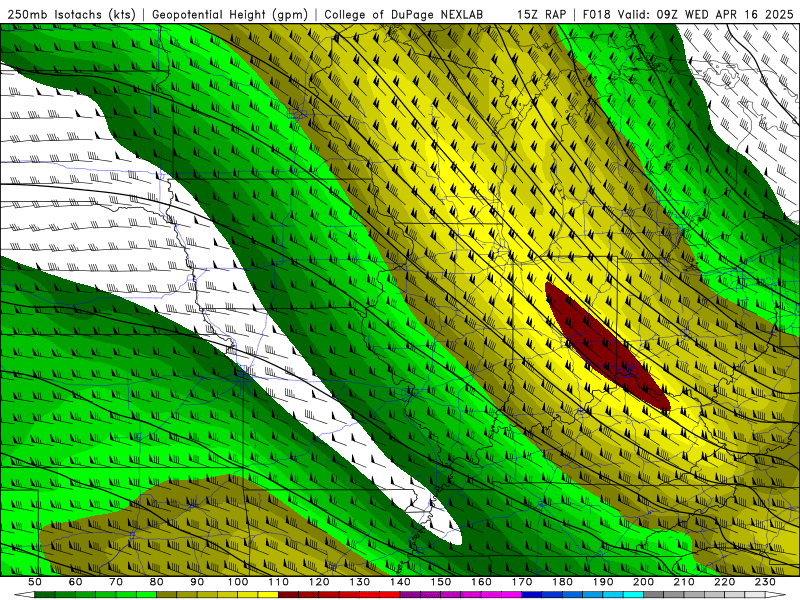Viewport: 800px width, 600px height.
Task: Click the "College of DuPage NEXLAB" label
Action: coord(404,14)
